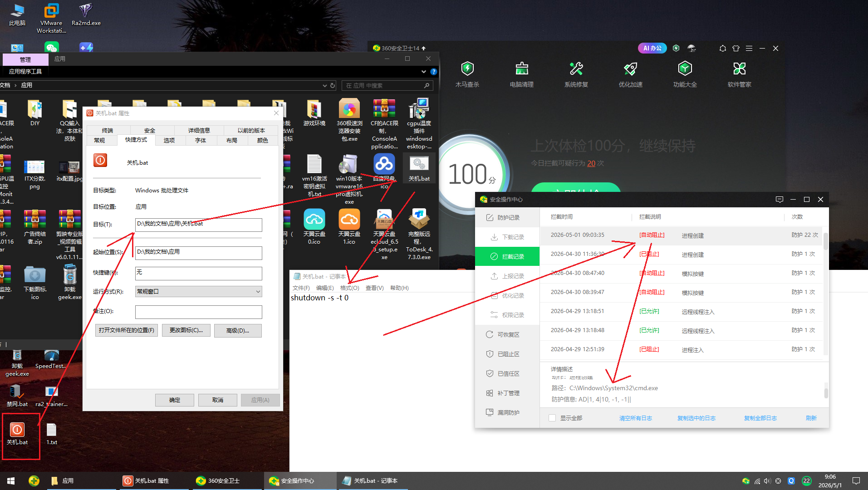This screenshot has width=868, height=490.
Task: Select the vm16激活密钥虚拟机.txt file
Action: (x=314, y=176)
